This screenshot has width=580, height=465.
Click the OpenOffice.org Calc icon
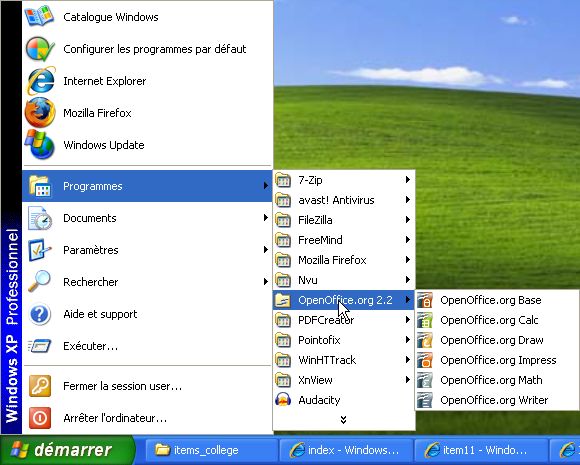(425, 320)
